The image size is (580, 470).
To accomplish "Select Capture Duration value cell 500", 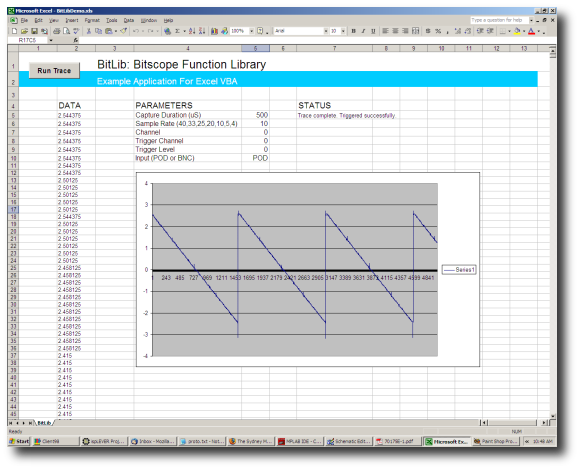I will (x=255, y=115).
